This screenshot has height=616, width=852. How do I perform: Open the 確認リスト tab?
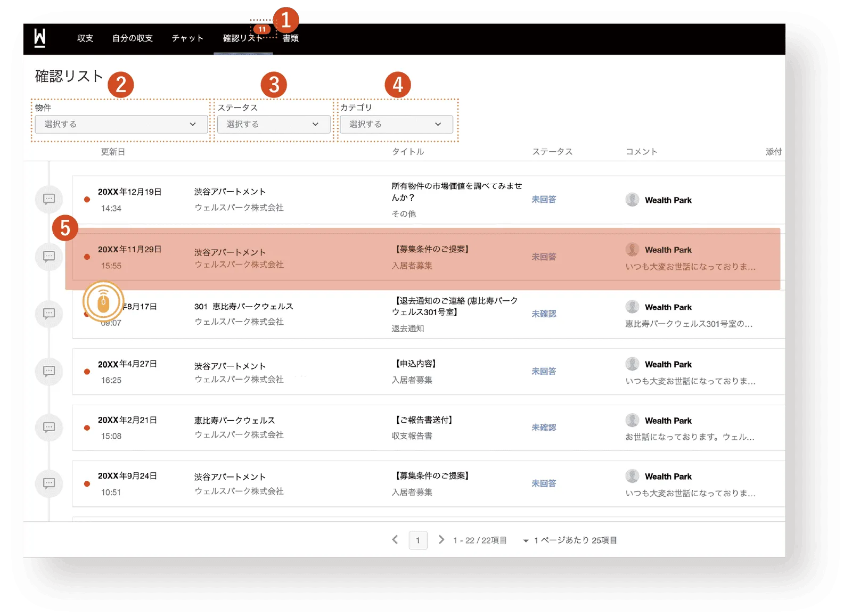tap(243, 38)
